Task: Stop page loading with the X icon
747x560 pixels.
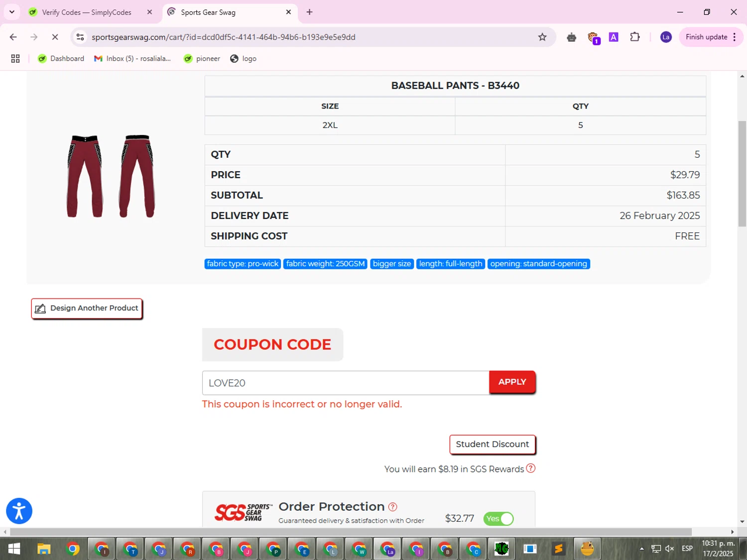Action: [55, 37]
